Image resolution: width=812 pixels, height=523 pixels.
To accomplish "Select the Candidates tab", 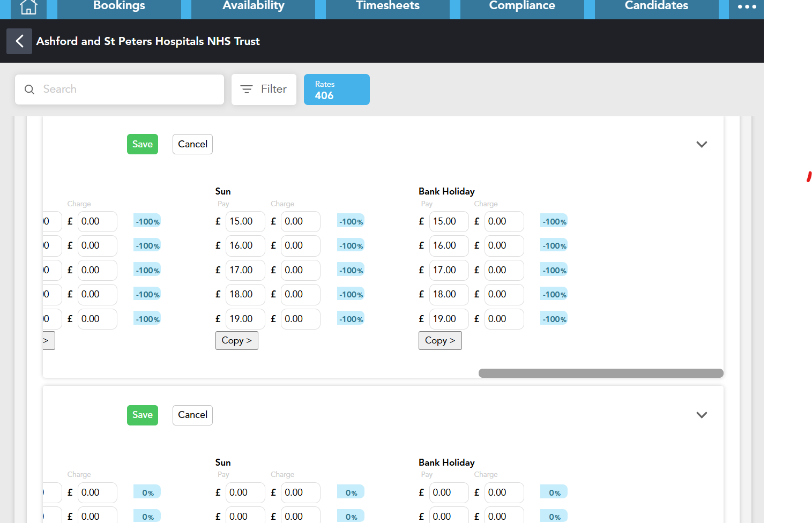I will click(x=656, y=6).
